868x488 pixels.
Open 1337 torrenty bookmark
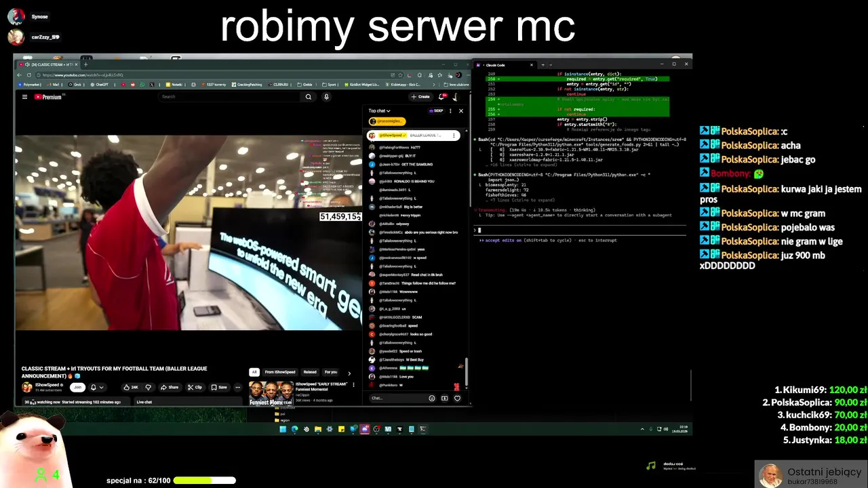(214, 85)
